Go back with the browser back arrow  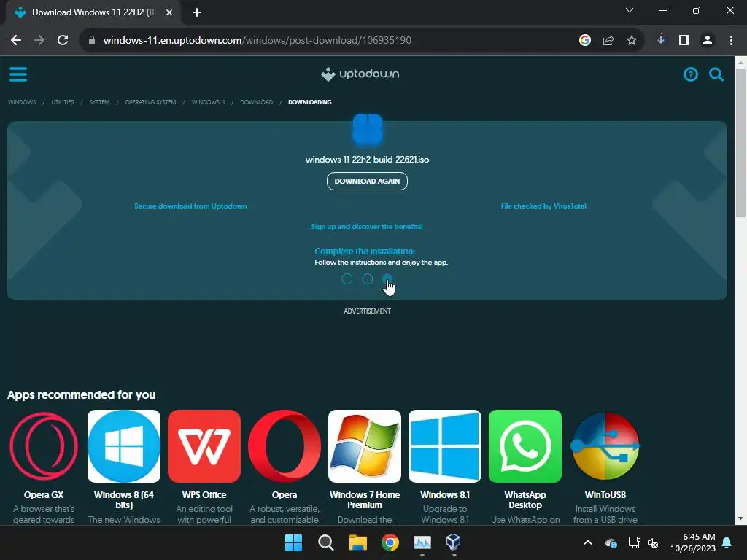16,41
